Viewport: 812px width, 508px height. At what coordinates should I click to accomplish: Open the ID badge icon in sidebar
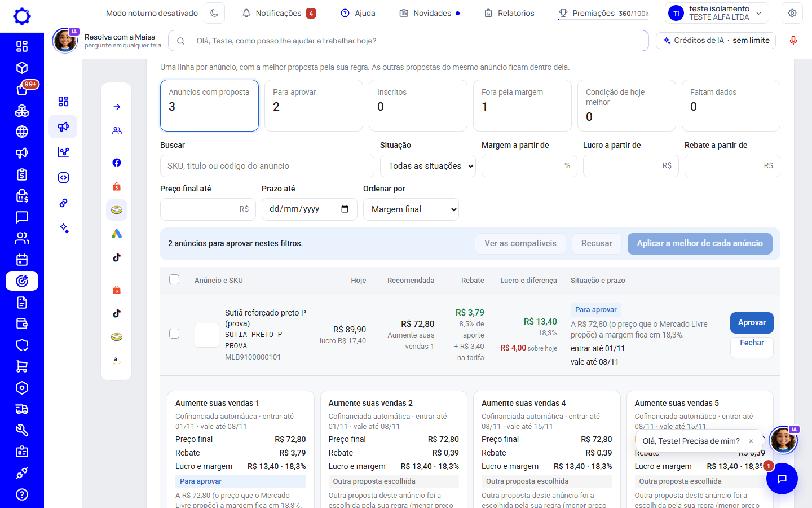tap(22, 452)
